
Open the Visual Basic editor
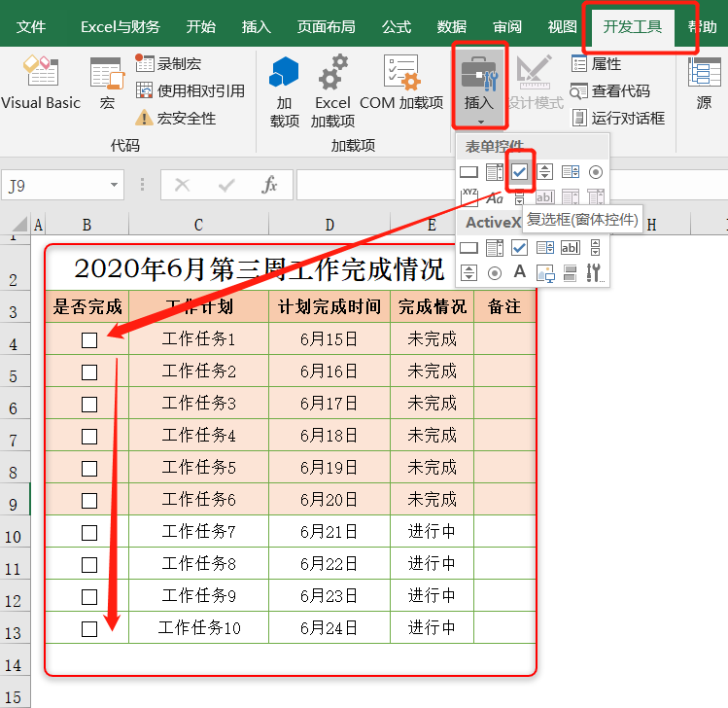click(41, 83)
